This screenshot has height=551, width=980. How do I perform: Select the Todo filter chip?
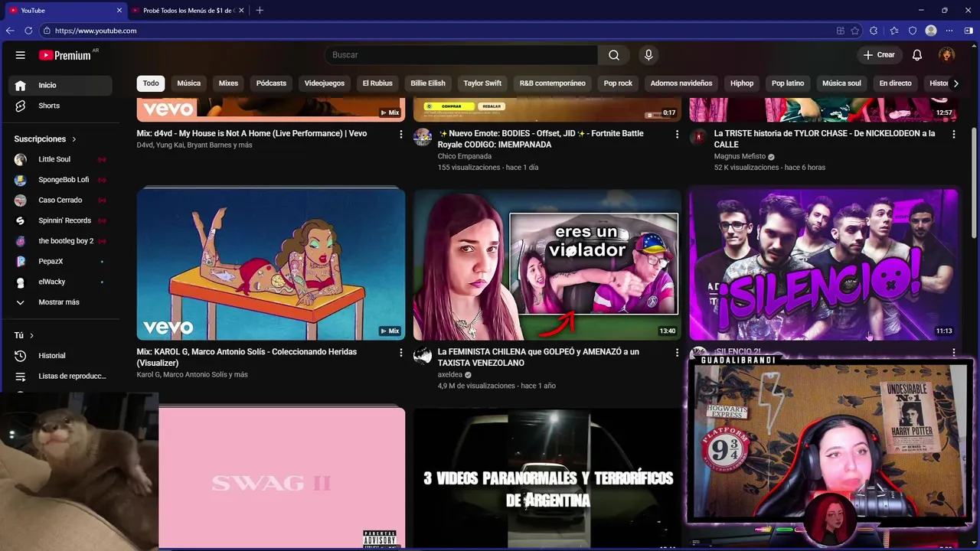point(151,83)
